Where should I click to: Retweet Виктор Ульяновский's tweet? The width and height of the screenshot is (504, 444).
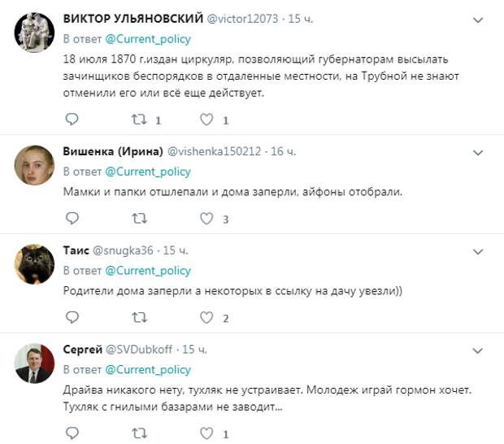[140, 120]
